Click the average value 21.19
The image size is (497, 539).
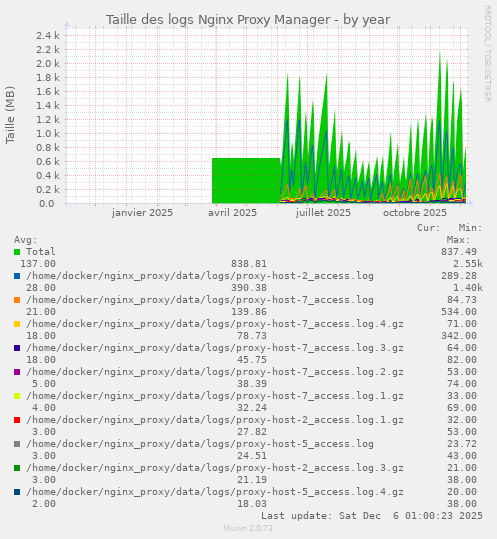[252, 480]
